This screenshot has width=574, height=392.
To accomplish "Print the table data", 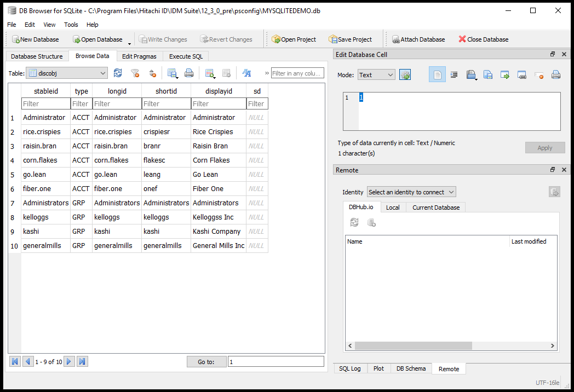I will tap(189, 73).
